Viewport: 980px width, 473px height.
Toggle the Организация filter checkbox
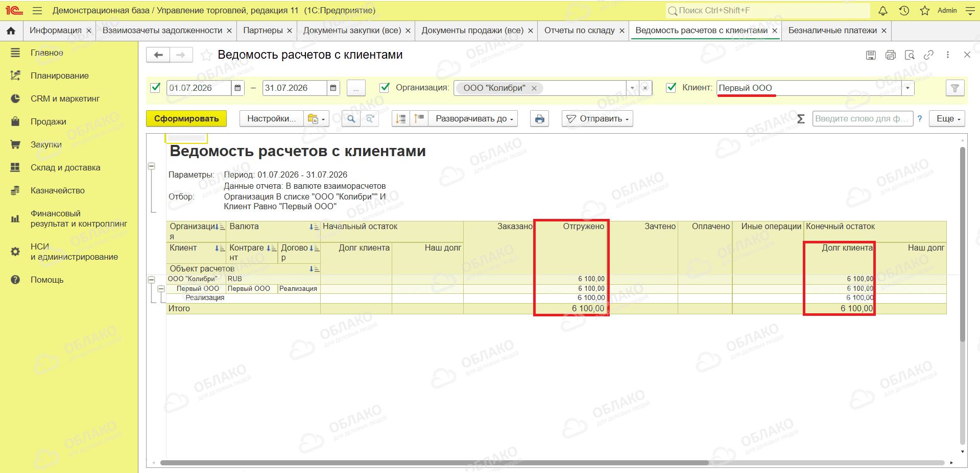tap(385, 88)
